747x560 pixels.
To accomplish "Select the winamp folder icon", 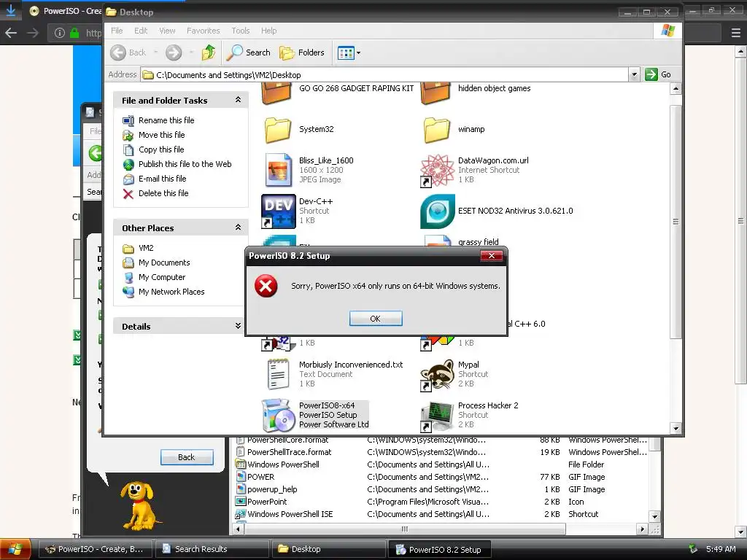I will [437, 130].
